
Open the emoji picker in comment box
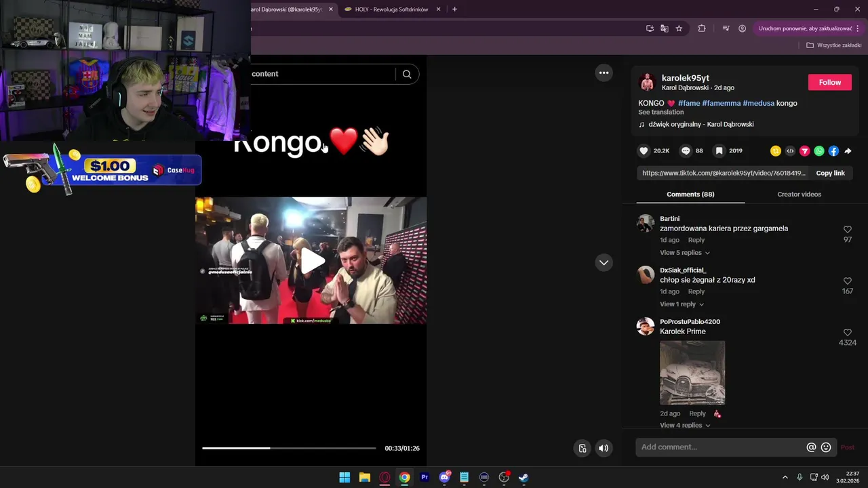click(826, 447)
